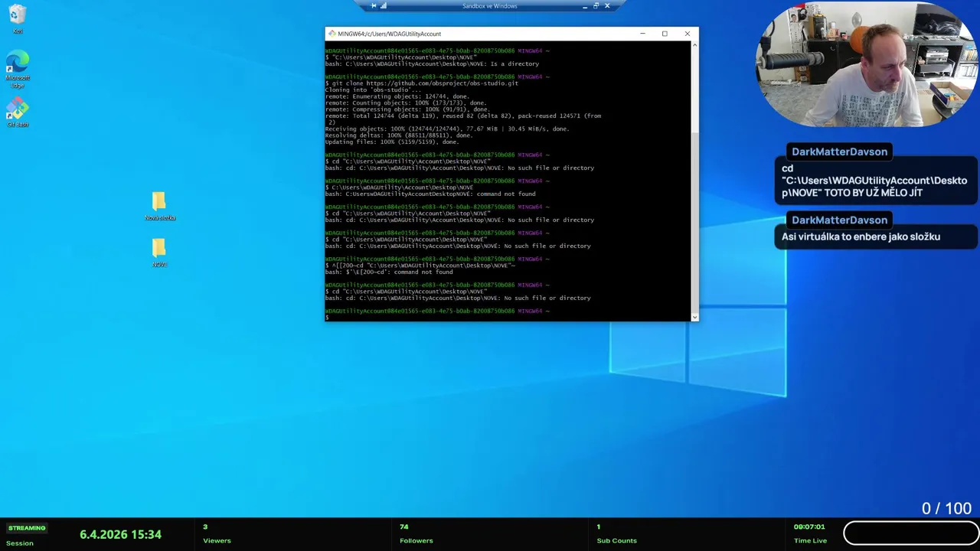Click 'Asi virtuálka to enbere jako složku' message
The height and width of the screenshot is (551, 980).
tap(861, 236)
